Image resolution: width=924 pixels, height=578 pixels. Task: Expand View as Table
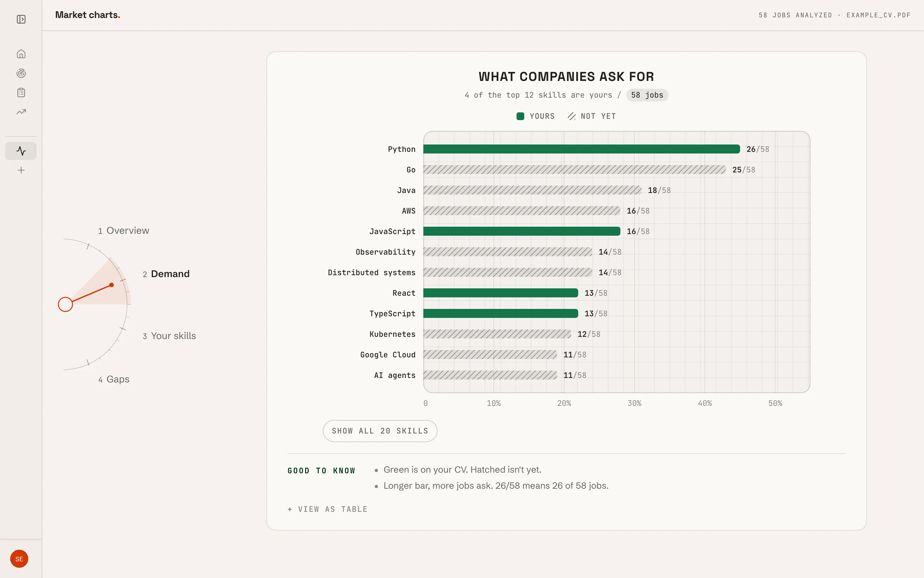point(328,509)
